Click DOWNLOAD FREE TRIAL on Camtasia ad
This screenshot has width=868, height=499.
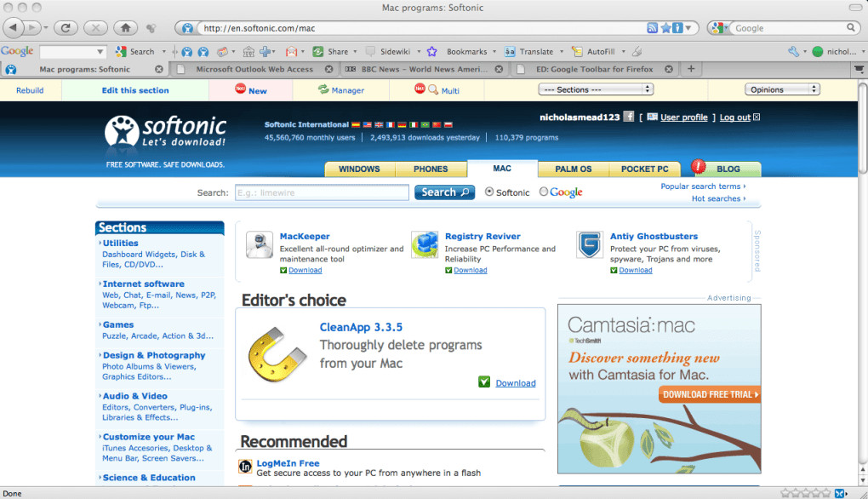pos(711,394)
